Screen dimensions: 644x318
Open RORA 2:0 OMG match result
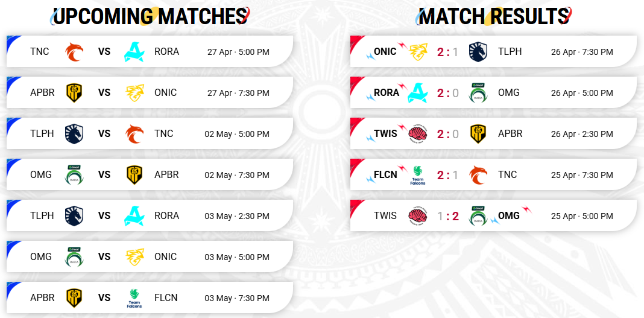pyautogui.click(x=493, y=93)
